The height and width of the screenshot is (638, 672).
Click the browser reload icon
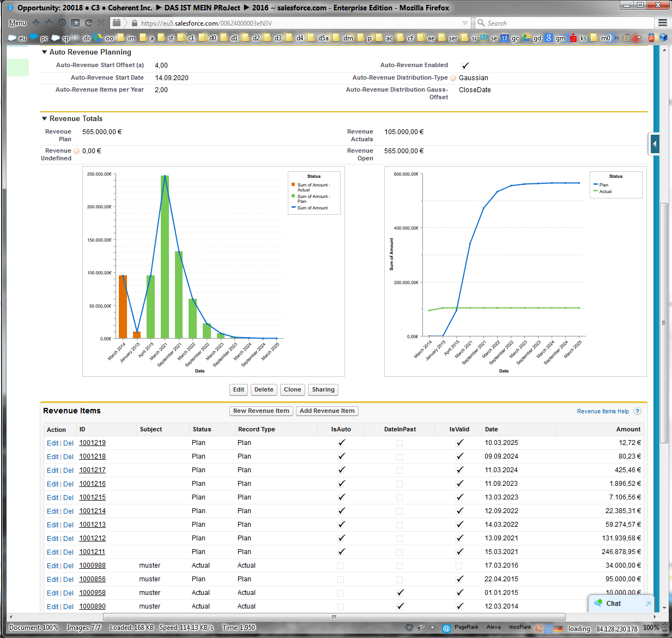88,23
